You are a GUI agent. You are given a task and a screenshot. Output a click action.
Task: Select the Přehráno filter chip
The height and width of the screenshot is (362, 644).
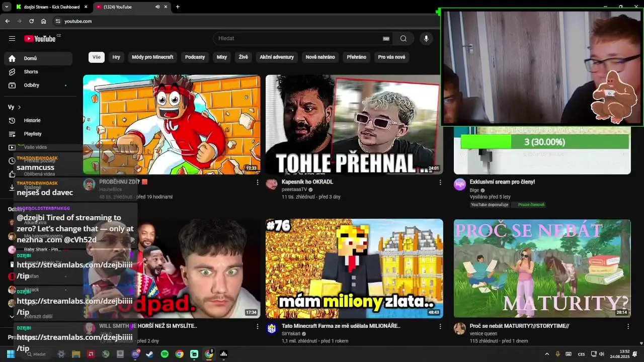pyautogui.click(x=356, y=57)
